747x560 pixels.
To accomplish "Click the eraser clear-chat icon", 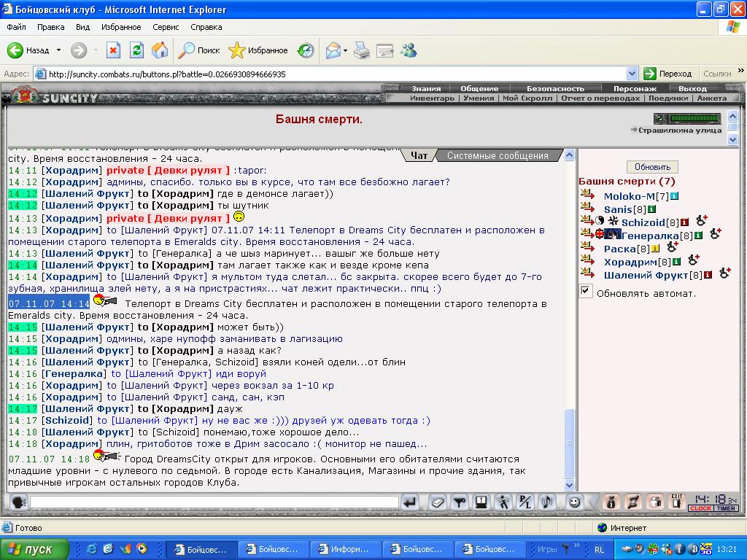I will point(436,502).
